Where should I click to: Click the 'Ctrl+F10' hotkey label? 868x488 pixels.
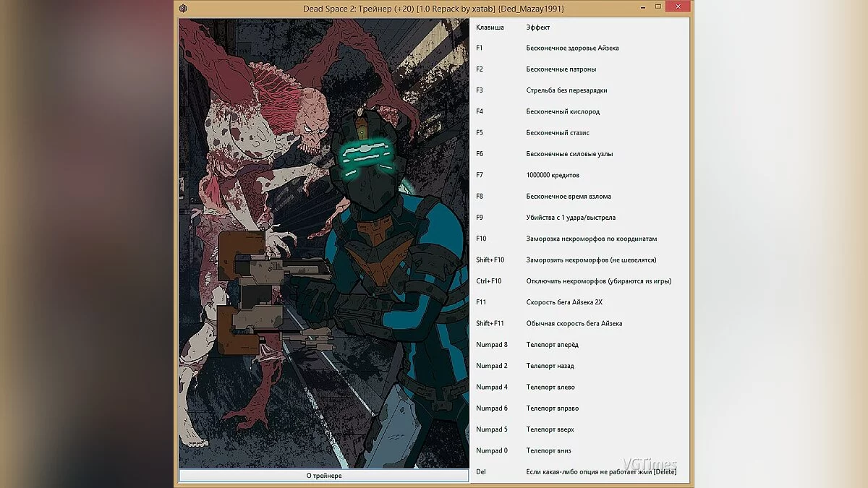click(489, 281)
